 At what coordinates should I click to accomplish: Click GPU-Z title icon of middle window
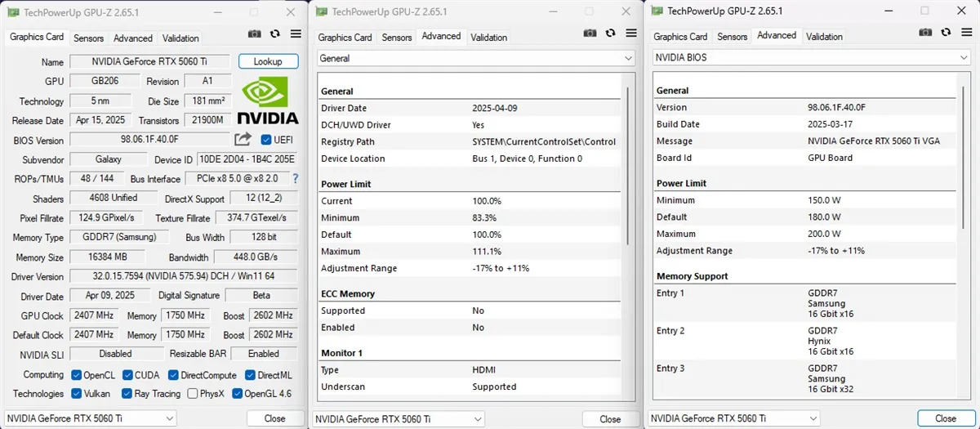tap(322, 11)
